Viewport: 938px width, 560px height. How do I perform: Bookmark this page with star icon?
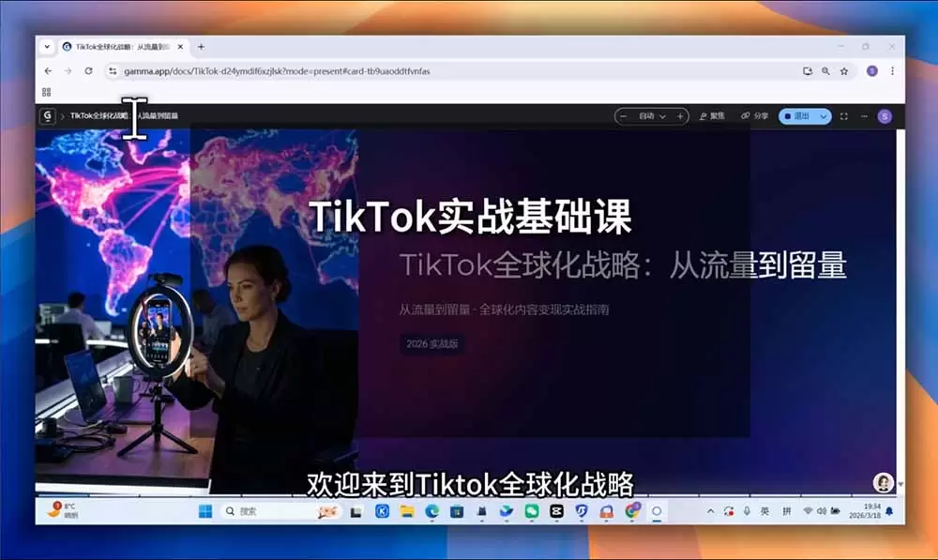click(x=844, y=71)
